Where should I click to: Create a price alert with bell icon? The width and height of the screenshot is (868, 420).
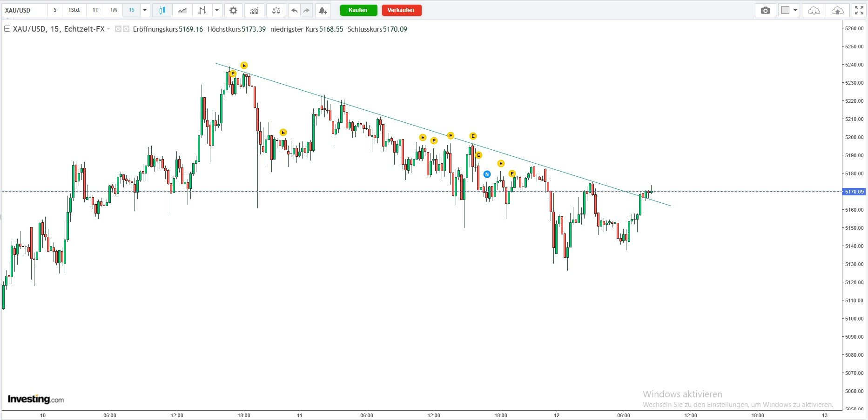point(323,10)
